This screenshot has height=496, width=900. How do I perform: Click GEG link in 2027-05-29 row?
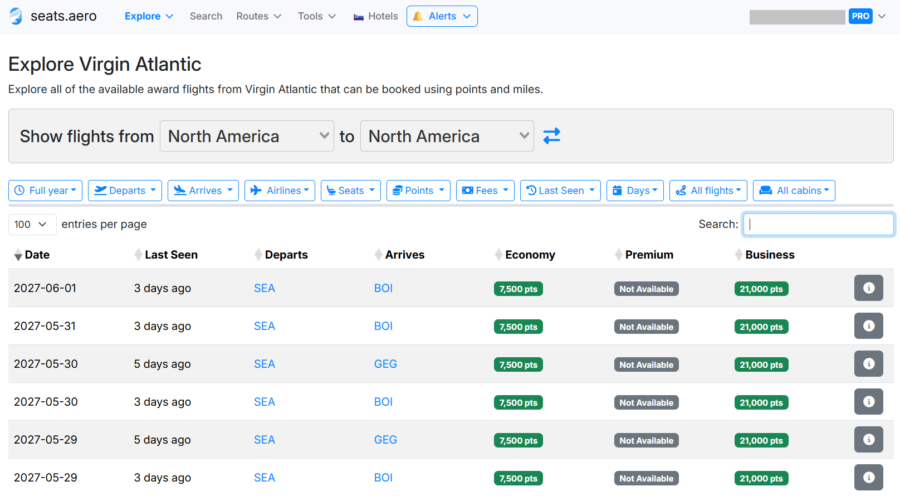click(x=385, y=440)
